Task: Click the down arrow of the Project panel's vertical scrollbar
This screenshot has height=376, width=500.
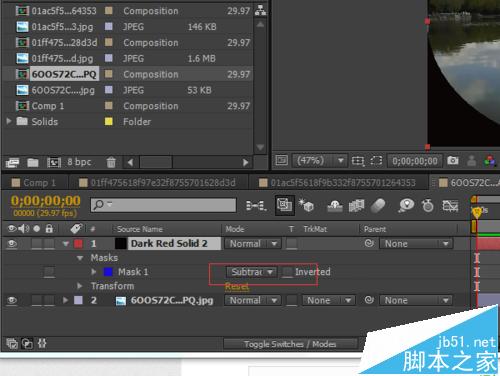Action: click(260, 147)
